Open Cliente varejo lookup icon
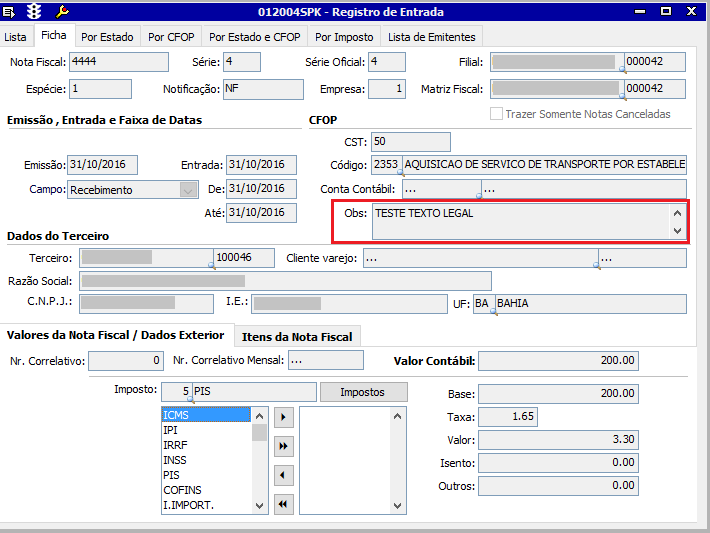710x533 pixels. pyautogui.click(x=597, y=265)
